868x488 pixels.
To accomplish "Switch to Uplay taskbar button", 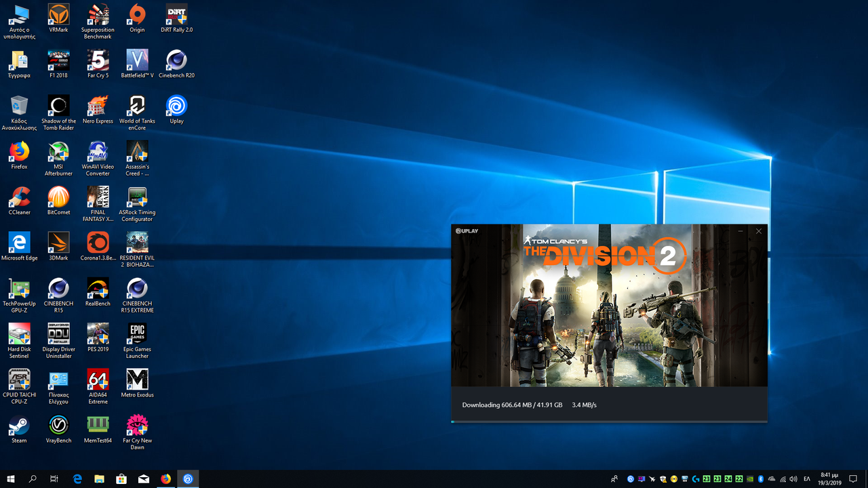I will click(188, 479).
